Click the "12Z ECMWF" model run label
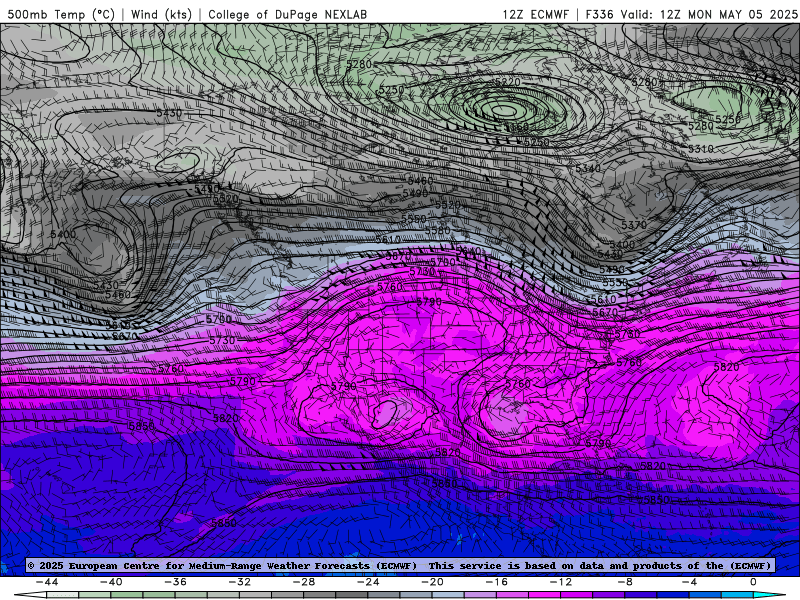800x600 pixels. [x=535, y=14]
